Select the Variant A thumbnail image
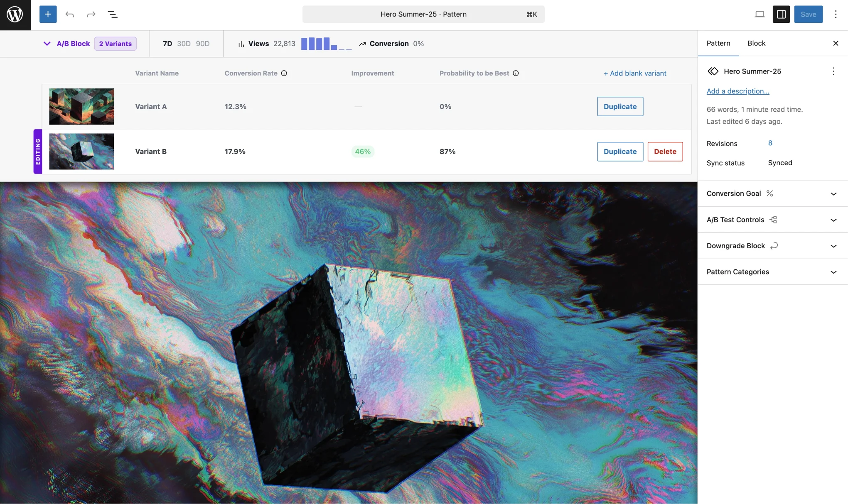Viewport: 848px width, 504px height. point(81,106)
